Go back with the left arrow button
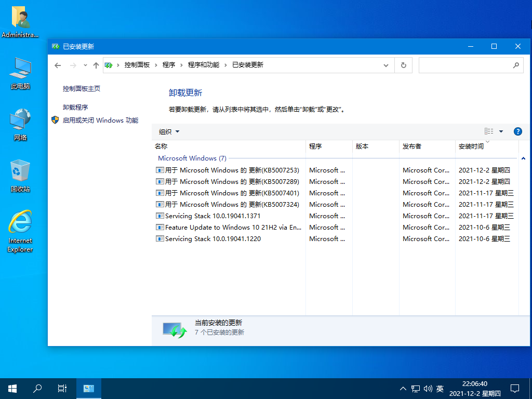The image size is (532, 399). point(58,65)
